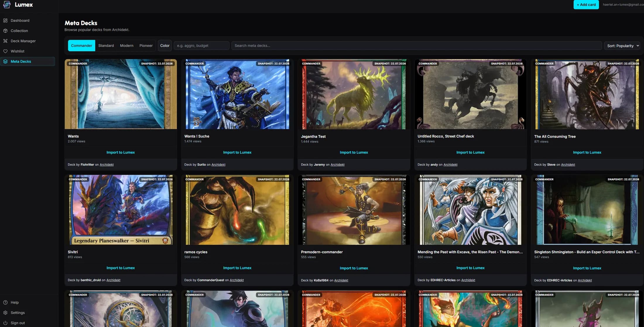Open Archidekt link for Steve's deck
Viewport: 644px width, 327px height.
click(x=568, y=165)
